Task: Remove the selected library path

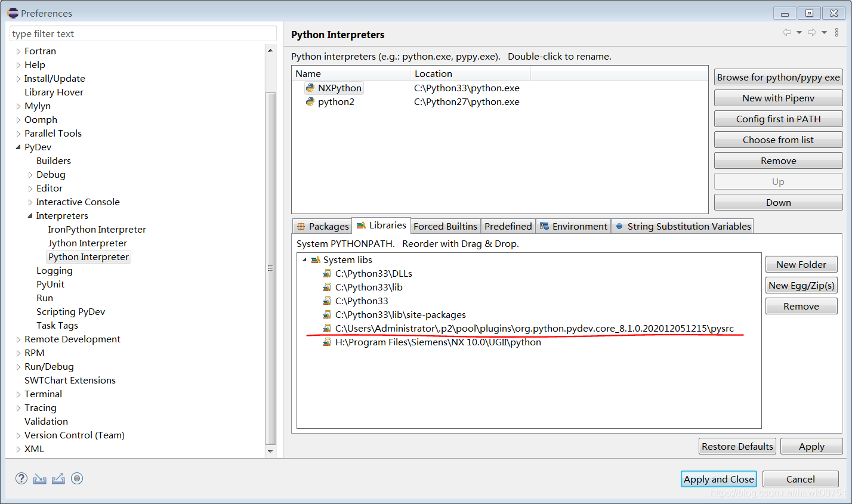Action: (801, 306)
